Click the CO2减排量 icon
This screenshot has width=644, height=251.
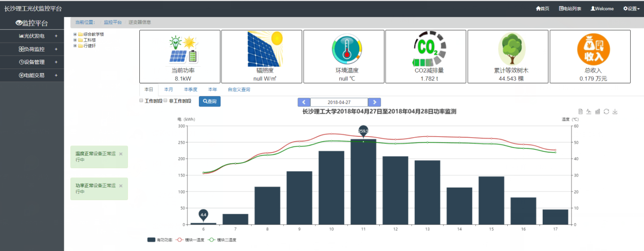[426, 49]
